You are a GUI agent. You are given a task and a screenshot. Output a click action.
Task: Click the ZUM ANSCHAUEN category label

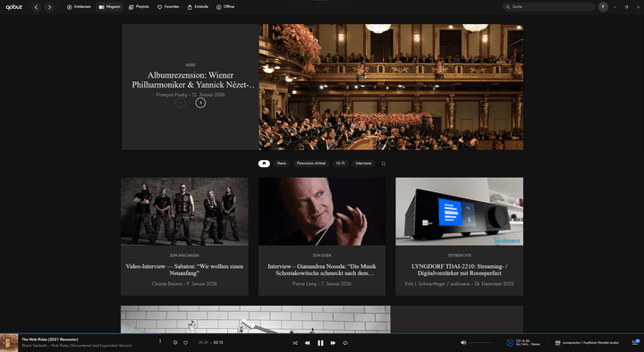click(x=184, y=256)
